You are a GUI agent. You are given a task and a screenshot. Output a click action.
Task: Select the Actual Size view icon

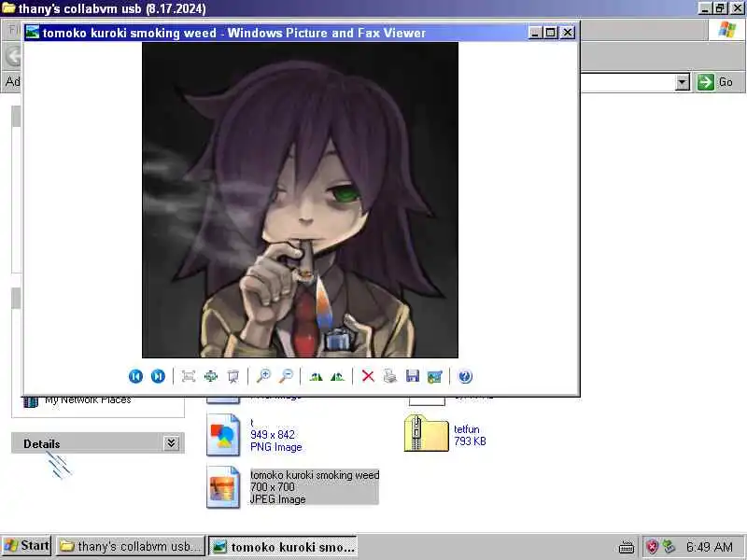coord(211,376)
